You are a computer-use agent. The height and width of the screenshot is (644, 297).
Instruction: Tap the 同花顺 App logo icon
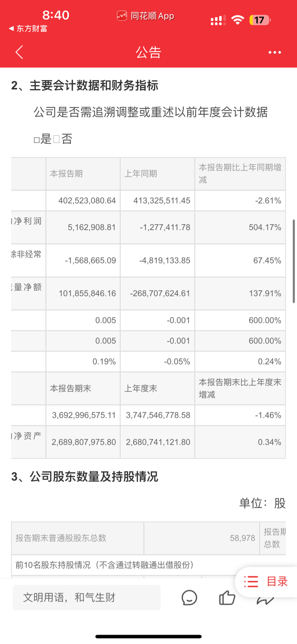click(x=122, y=16)
